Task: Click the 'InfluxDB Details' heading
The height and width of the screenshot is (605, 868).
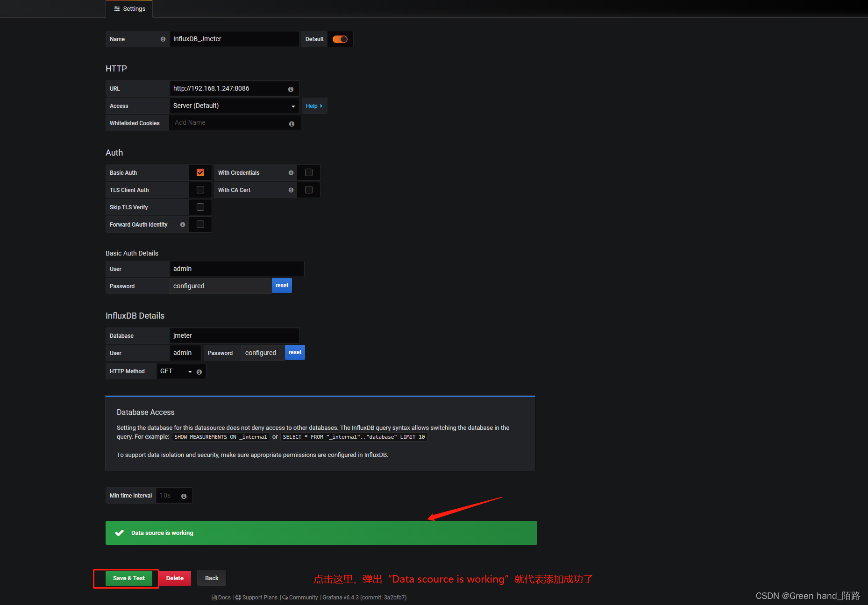Action: pyautogui.click(x=135, y=316)
